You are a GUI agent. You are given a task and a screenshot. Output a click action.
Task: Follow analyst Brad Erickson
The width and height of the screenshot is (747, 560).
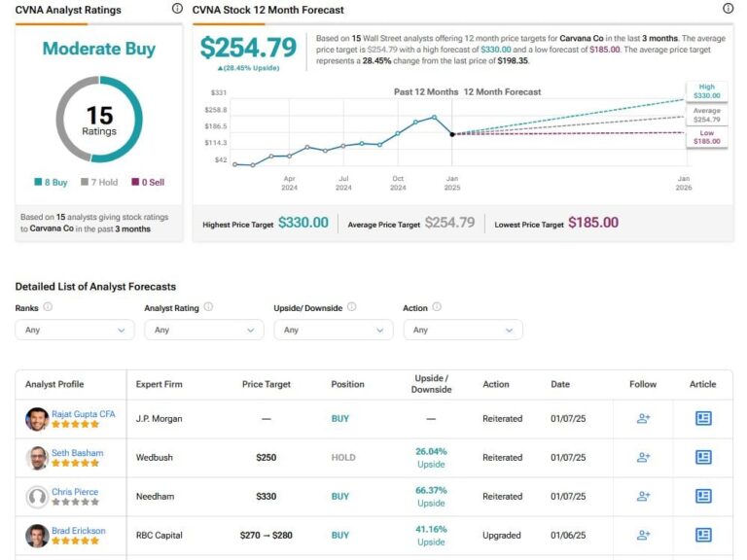[x=643, y=536]
